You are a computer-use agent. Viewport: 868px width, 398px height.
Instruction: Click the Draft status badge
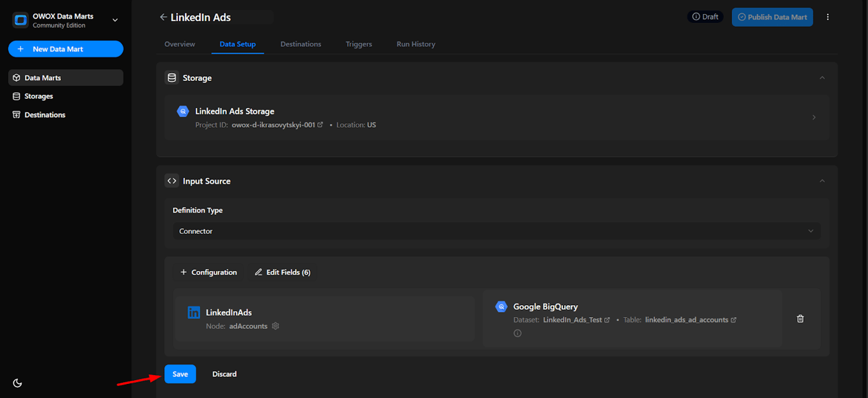[x=705, y=17]
